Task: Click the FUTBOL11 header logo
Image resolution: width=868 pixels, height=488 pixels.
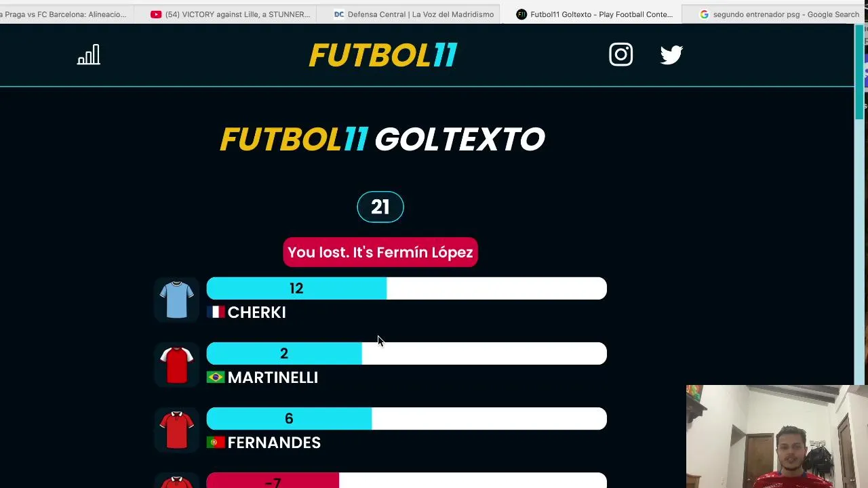Action: coord(383,56)
